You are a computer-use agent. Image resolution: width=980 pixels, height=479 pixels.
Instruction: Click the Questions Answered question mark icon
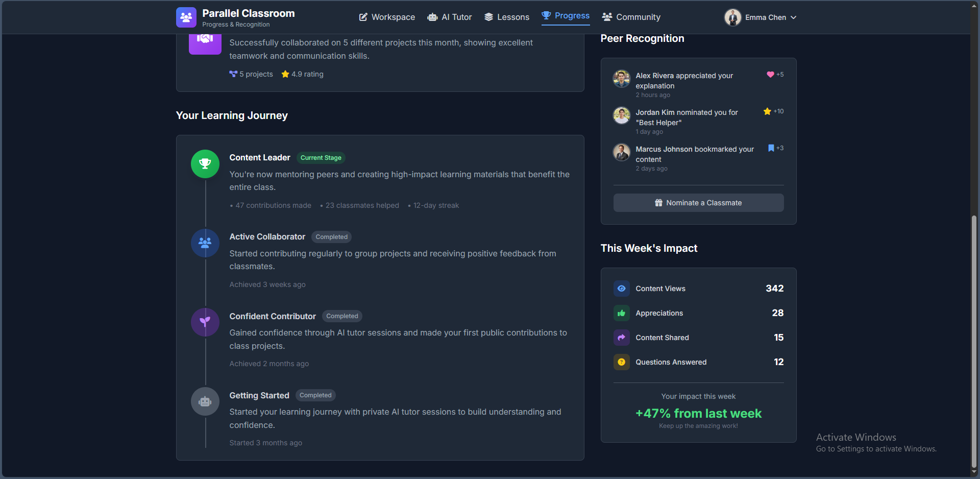pyautogui.click(x=621, y=362)
